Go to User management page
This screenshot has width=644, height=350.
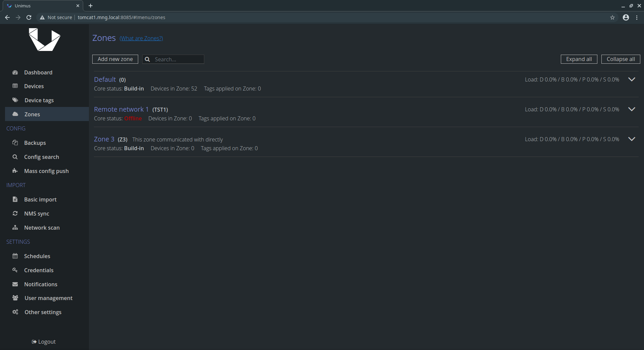[48, 298]
